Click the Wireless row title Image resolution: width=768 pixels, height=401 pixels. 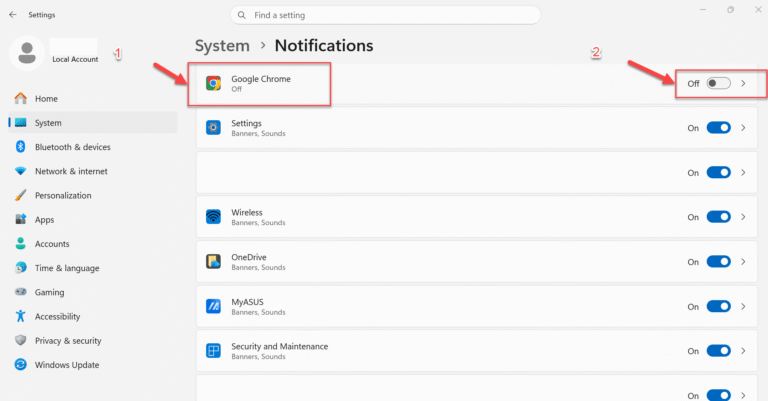tap(247, 212)
